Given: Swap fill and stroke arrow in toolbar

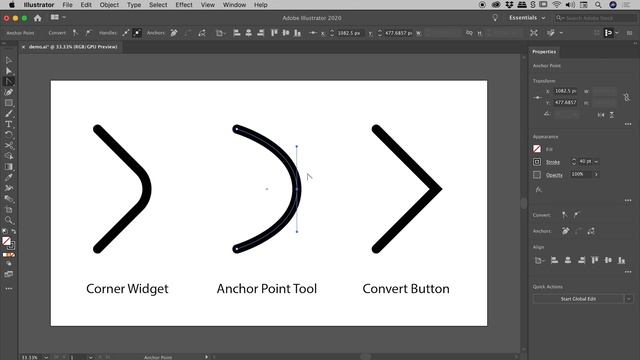Looking at the screenshot, I should click(13, 231).
